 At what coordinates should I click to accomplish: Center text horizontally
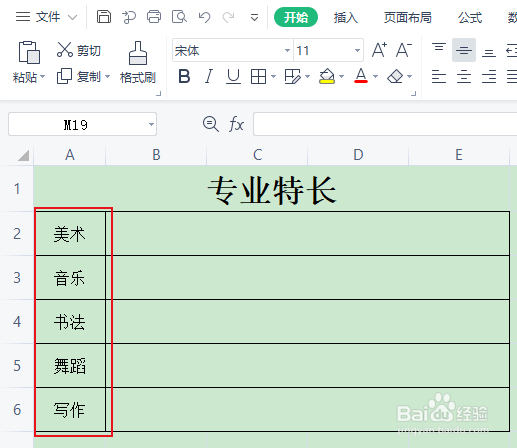[x=464, y=77]
